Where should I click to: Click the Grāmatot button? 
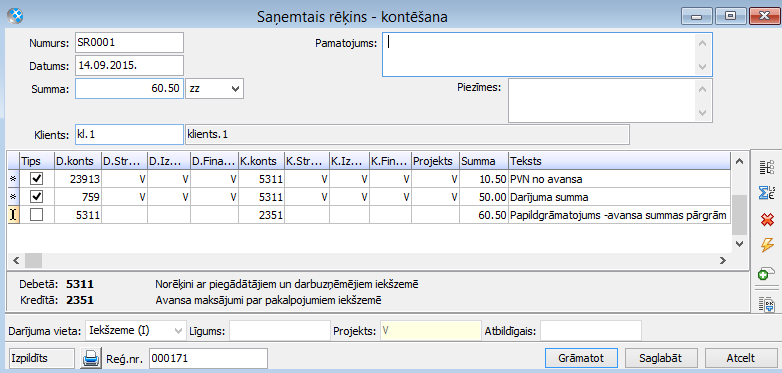coord(582,358)
